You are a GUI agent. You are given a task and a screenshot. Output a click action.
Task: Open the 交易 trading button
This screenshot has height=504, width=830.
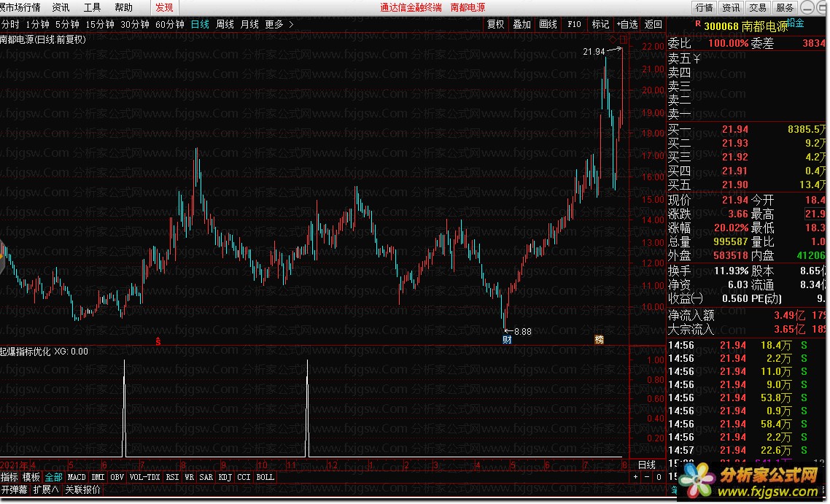tap(758, 7)
